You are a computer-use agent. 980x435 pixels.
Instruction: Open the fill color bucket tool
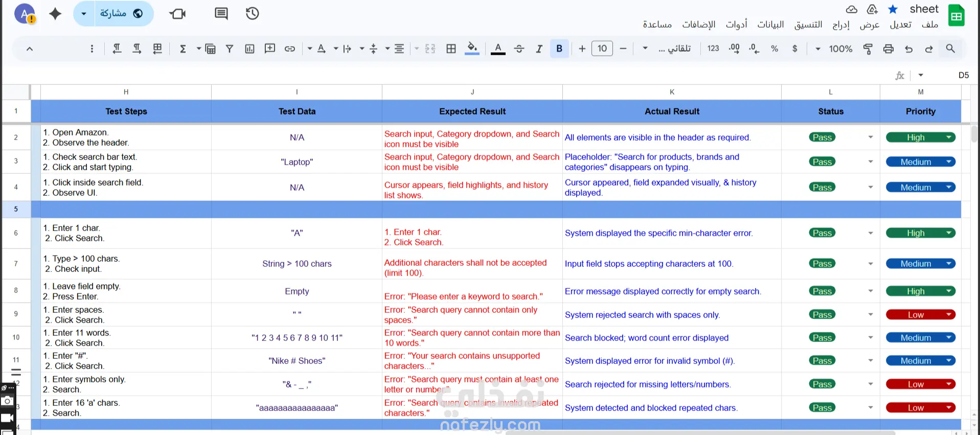point(472,49)
